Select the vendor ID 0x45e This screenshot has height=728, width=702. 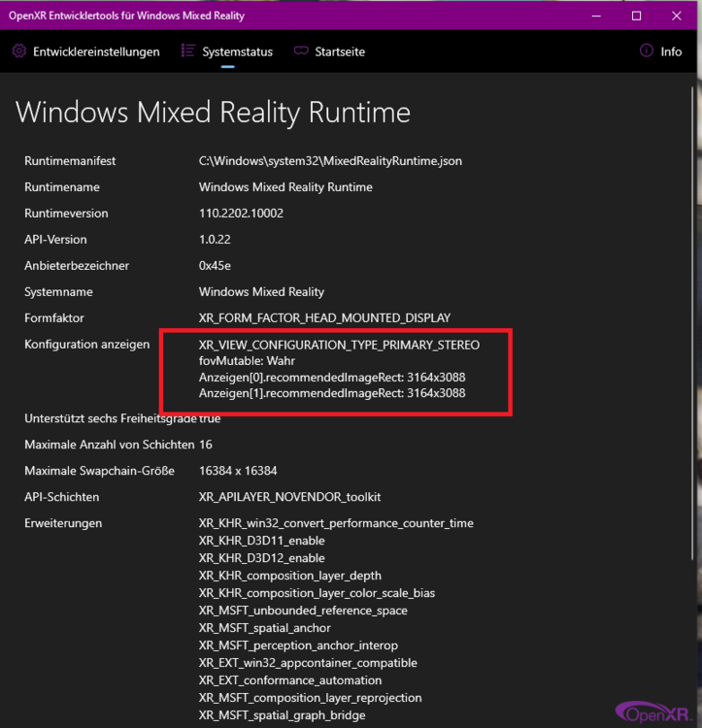coord(215,266)
